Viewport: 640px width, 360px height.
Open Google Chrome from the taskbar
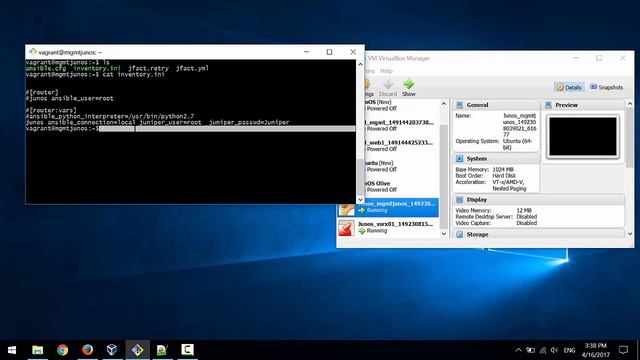point(62,350)
